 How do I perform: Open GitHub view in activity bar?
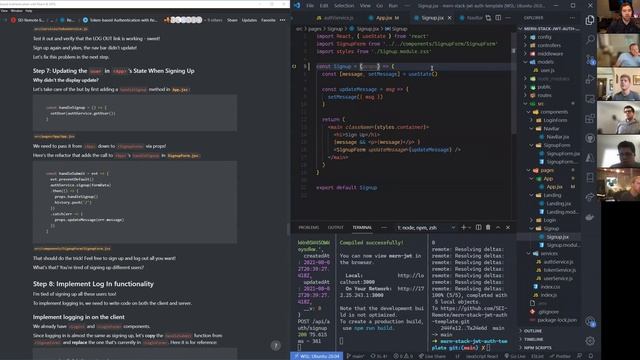coord(590,138)
